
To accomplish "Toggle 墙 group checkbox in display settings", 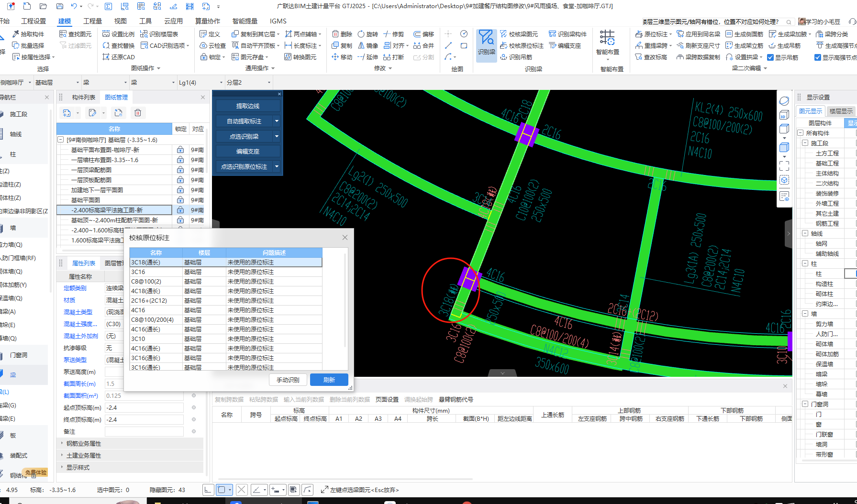I will (x=805, y=314).
